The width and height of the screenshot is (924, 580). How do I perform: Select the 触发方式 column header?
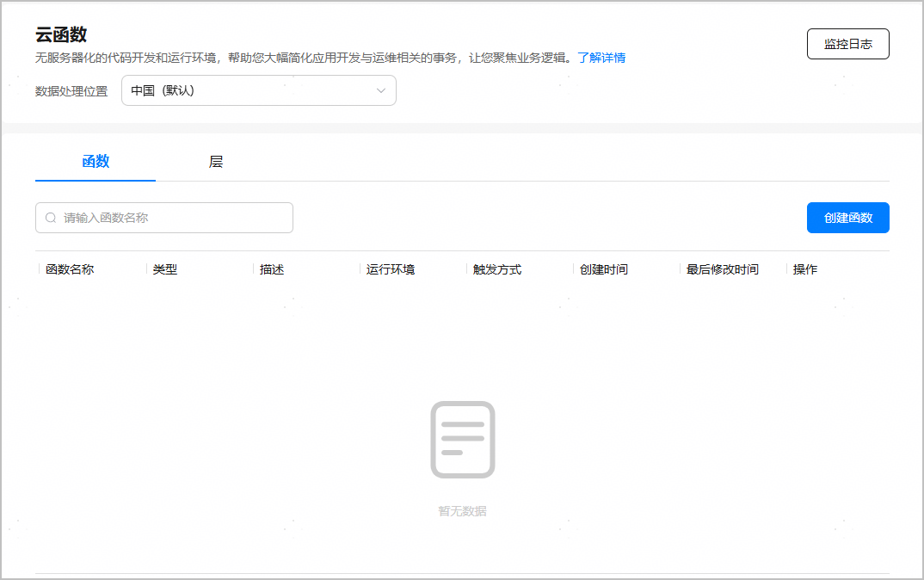point(497,269)
